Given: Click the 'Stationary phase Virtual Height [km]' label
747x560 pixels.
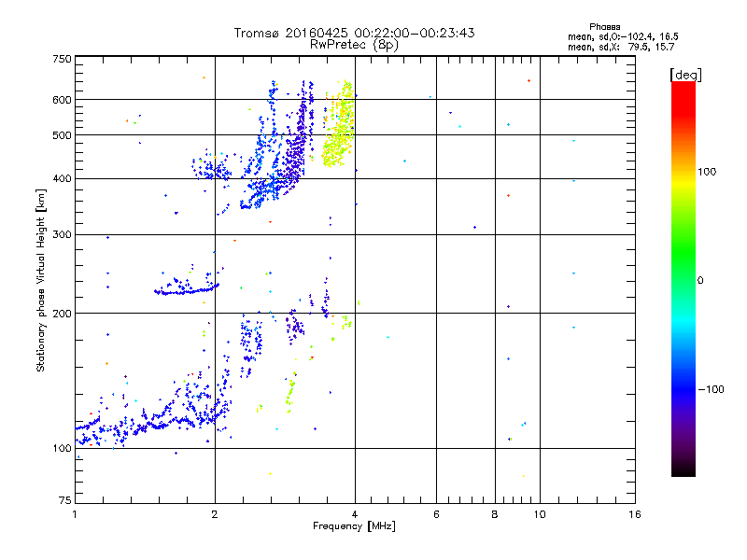Looking at the screenshot, I should click(x=41, y=281).
